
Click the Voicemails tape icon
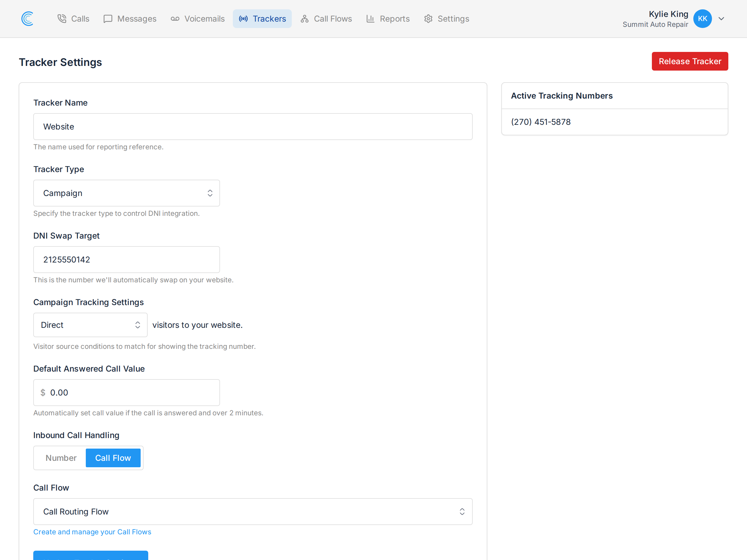point(175,19)
